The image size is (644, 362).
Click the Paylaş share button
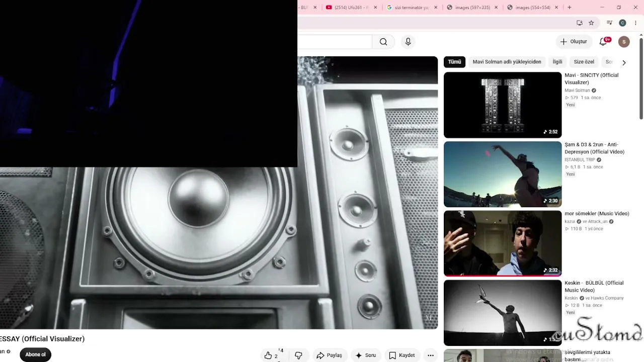(x=329, y=355)
